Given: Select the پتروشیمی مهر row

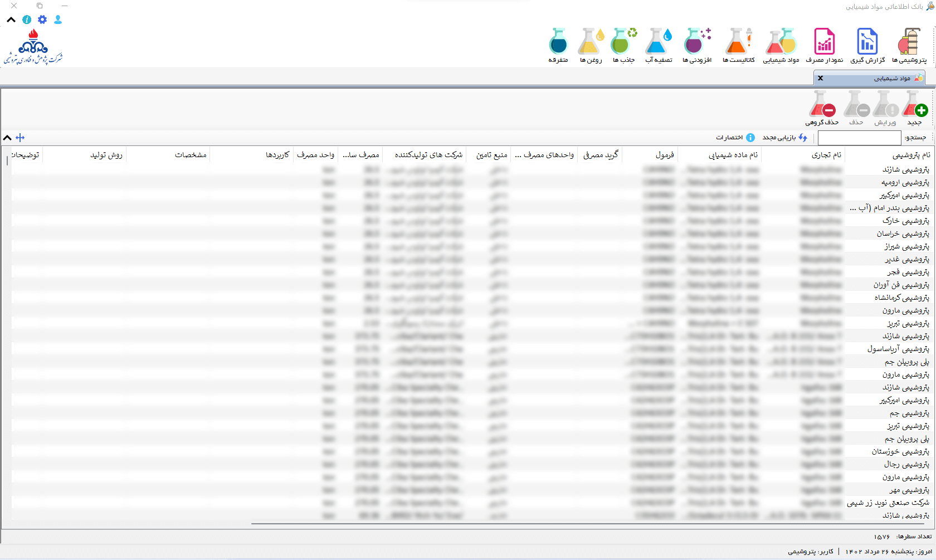Looking at the screenshot, I should click(472, 490).
